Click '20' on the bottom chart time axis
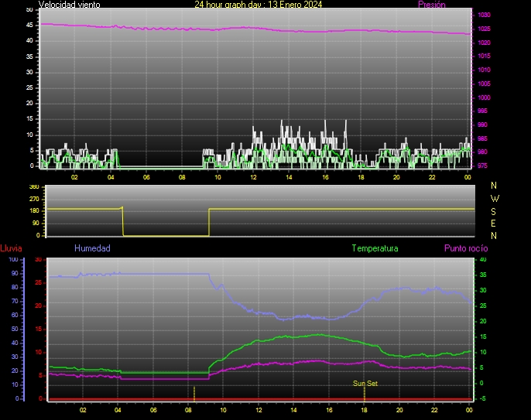Viewport: 531px width, 420px height. (399, 410)
